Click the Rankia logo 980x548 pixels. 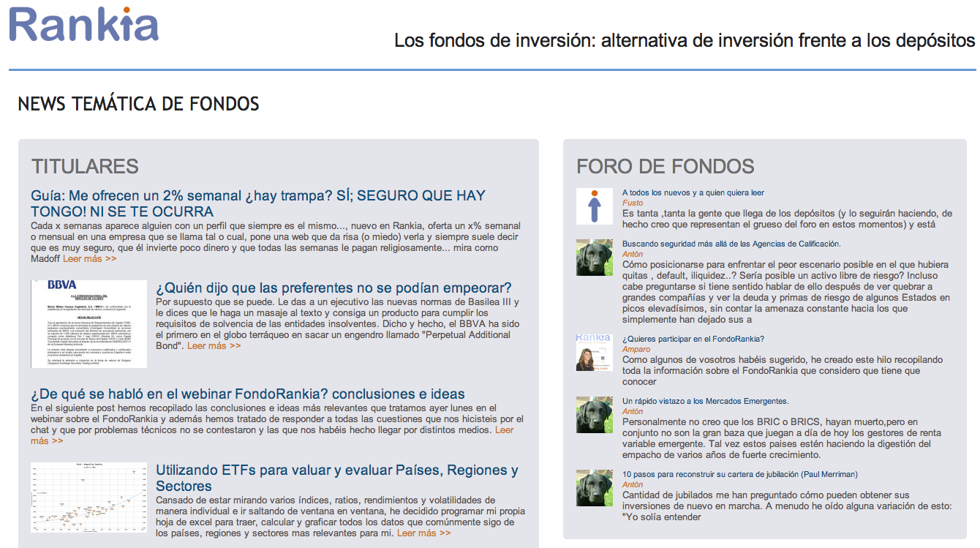pyautogui.click(x=83, y=23)
